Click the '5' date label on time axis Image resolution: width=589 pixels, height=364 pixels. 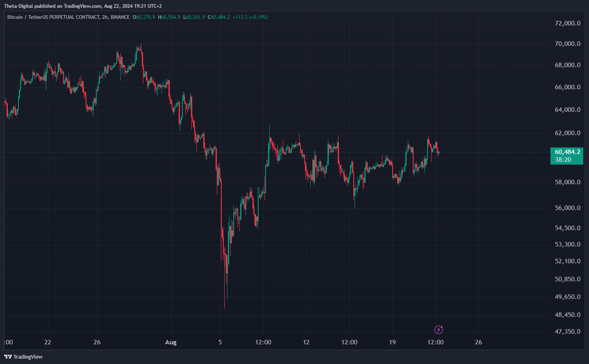pos(220,342)
